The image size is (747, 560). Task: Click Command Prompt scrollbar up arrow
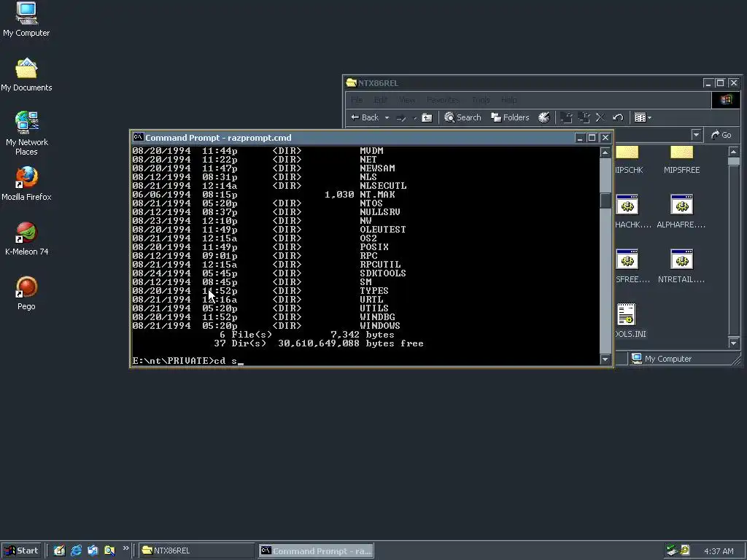(x=605, y=152)
